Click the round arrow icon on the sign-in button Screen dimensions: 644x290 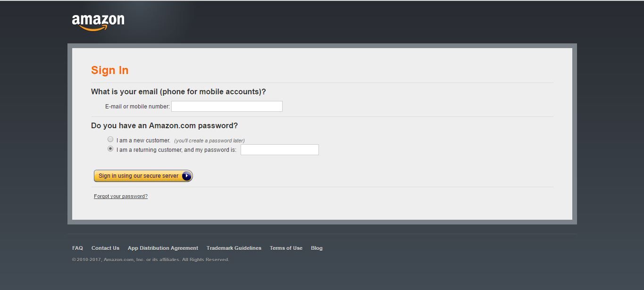click(187, 176)
